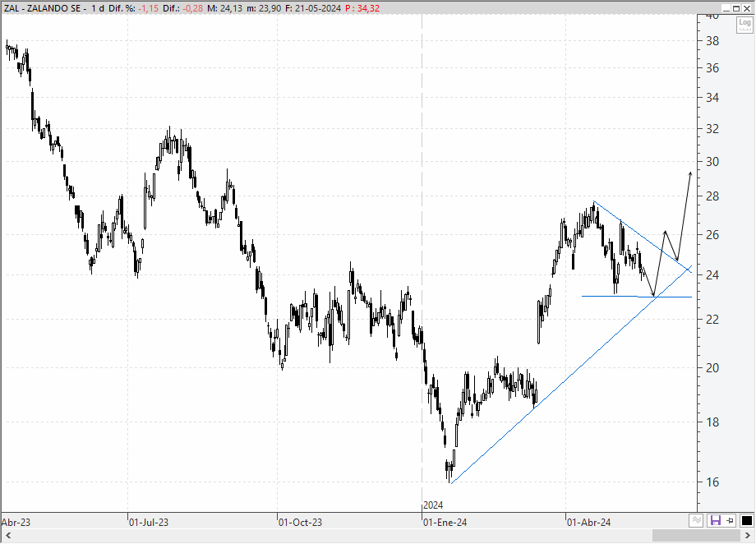Viewport: 756px width, 544px height.
Task: Click the left scroll arrow
Action: pyautogui.click(x=7, y=536)
